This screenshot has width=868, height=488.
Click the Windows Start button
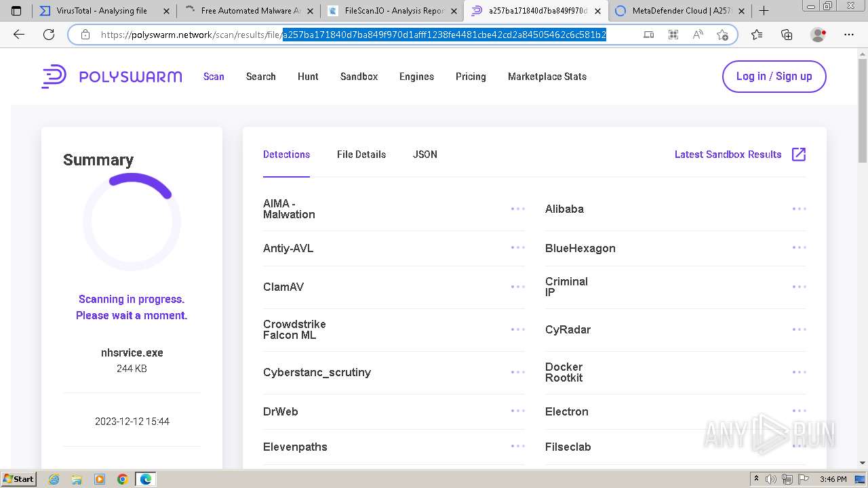click(x=19, y=479)
